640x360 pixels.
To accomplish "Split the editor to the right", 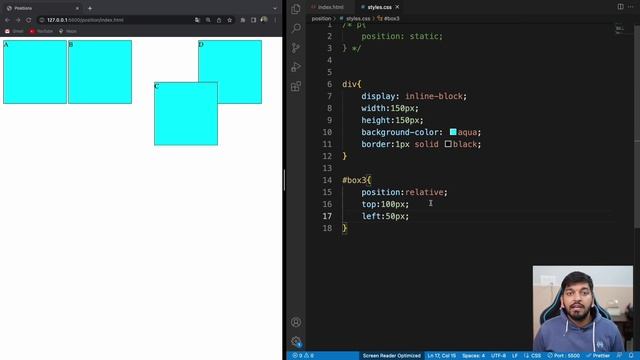I will (x=620, y=7).
